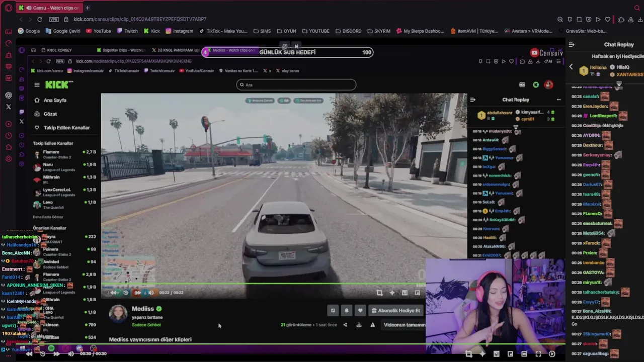Bookmark page with the heart icon
Image resolution: width=644 pixels, height=362 pixels.
[608, 20]
